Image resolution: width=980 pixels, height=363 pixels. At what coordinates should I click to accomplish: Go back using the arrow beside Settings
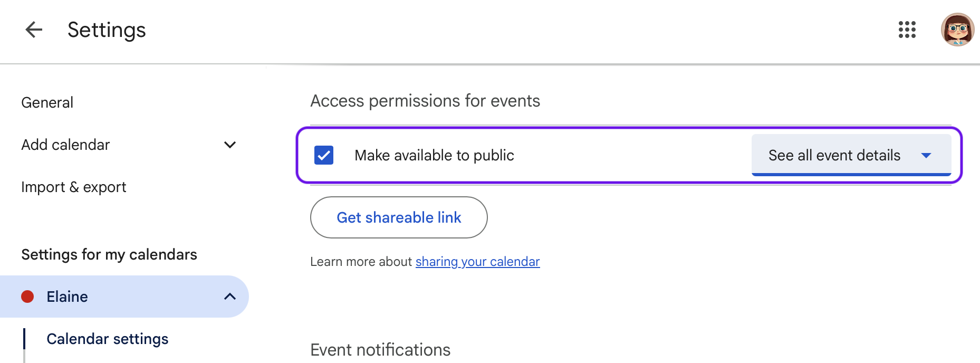pos(34,30)
